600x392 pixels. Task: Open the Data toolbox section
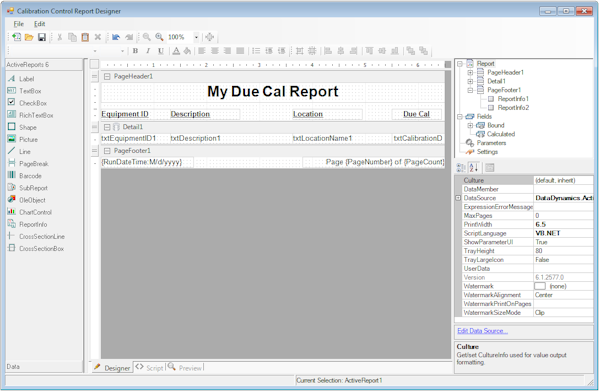pyautogui.click(x=44, y=367)
